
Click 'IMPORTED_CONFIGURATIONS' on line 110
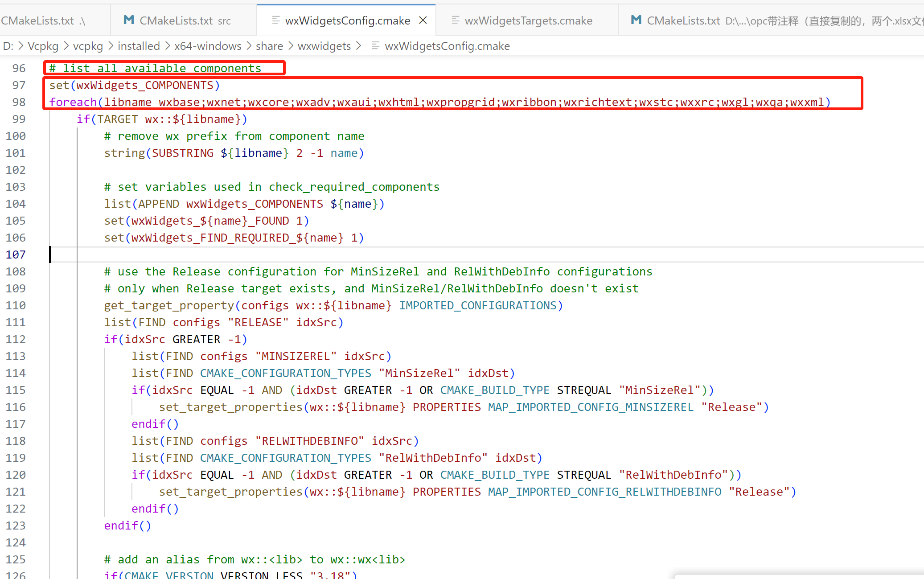(x=478, y=305)
